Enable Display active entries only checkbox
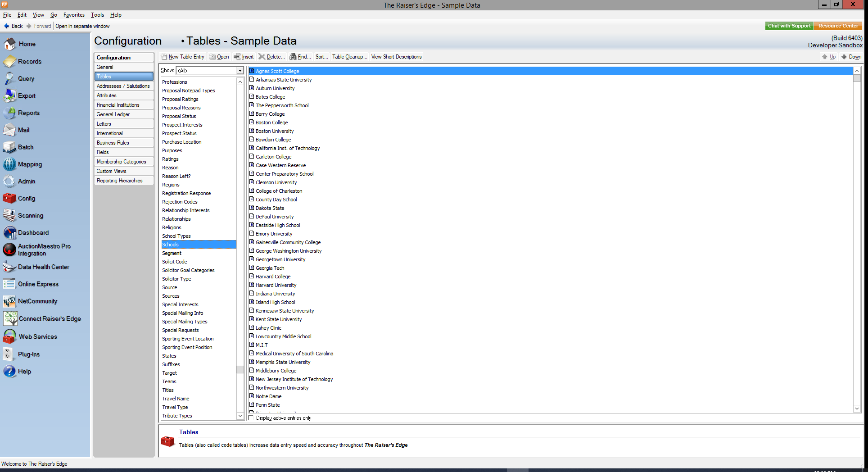868x472 pixels. pos(252,418)
